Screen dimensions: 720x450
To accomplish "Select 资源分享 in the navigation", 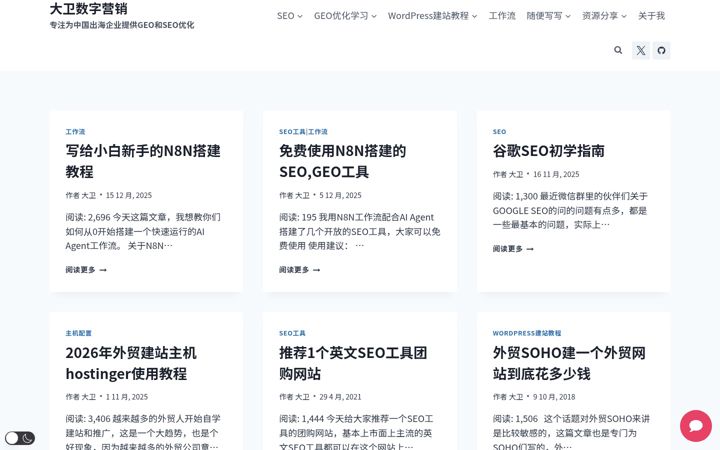I will point(600,16).
